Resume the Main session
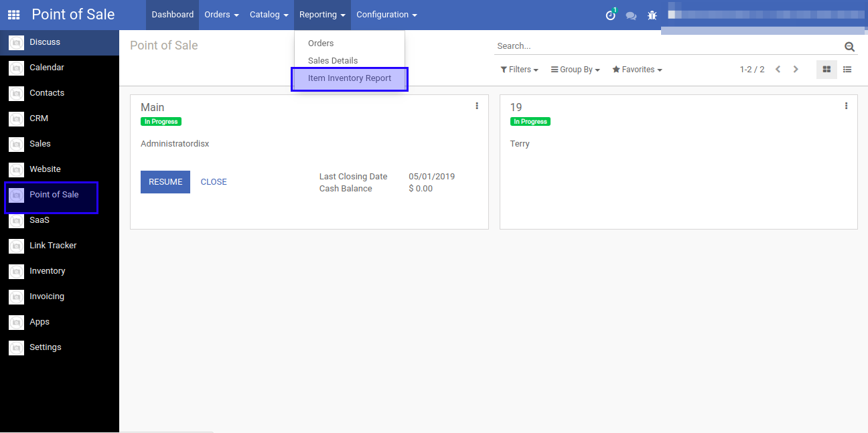 (165, 182)
